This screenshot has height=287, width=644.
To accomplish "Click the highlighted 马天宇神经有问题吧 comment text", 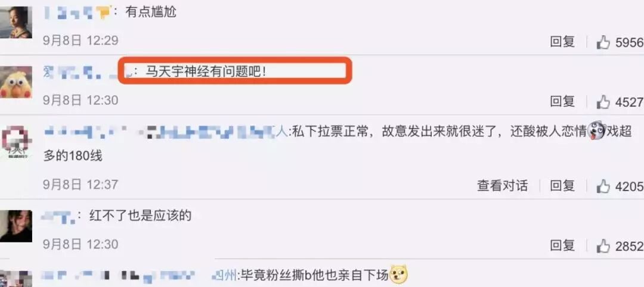I will tap(206, 72).
